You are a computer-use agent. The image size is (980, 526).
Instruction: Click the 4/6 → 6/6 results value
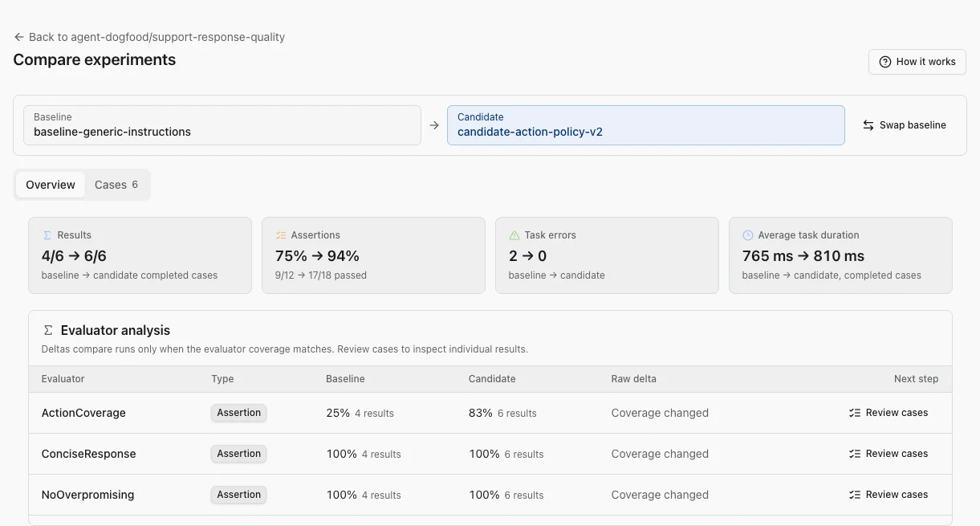74,256
